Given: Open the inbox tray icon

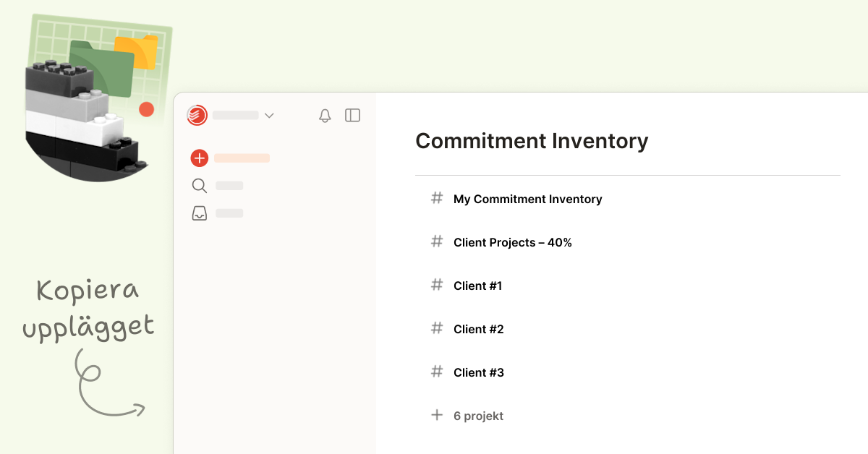Looking at the screenshot, I should click(x=200, y=213).
